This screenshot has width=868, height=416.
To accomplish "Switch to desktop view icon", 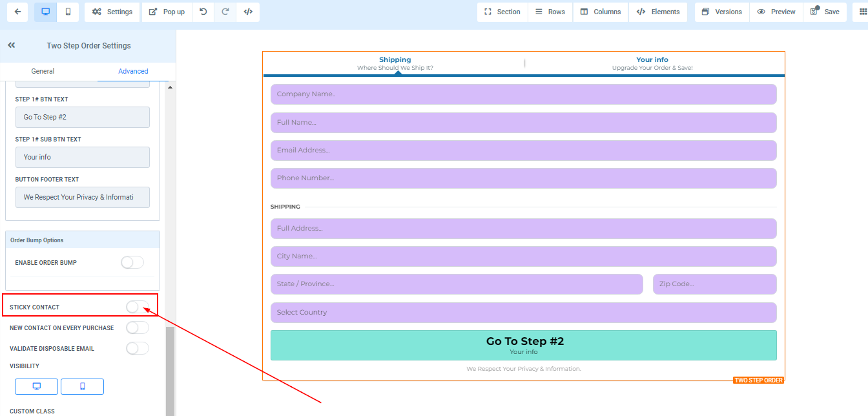I will 45,12.
